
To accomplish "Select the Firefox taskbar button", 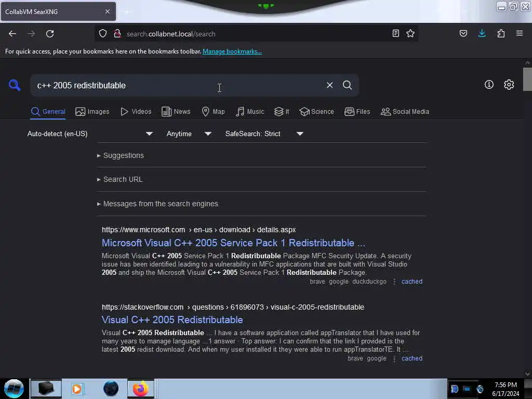I will click(x=141, y=389).
